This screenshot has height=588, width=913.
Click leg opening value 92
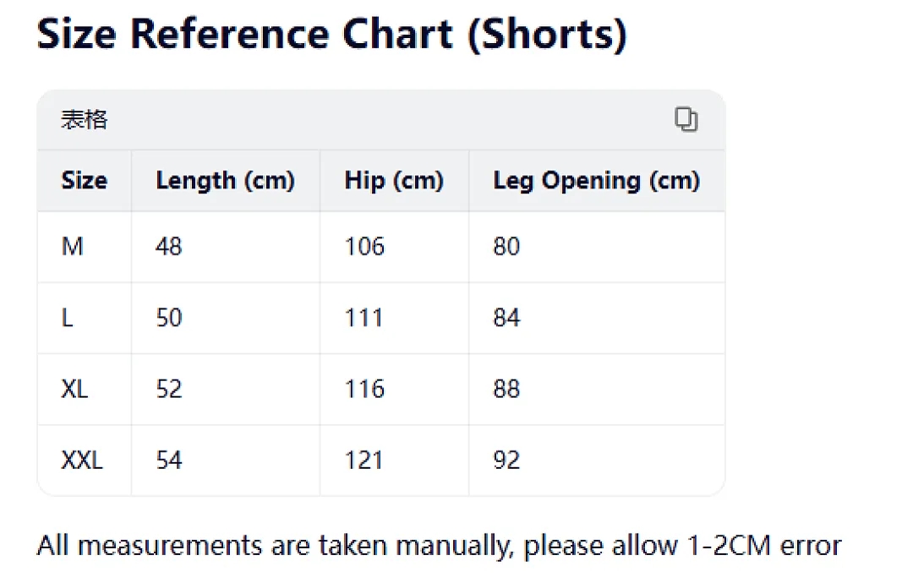506,460
